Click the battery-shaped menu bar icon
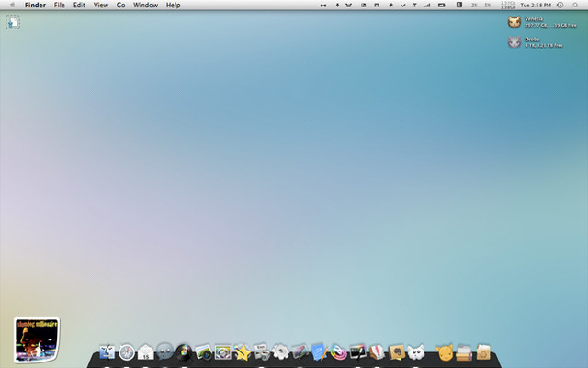 click(441, 5)
